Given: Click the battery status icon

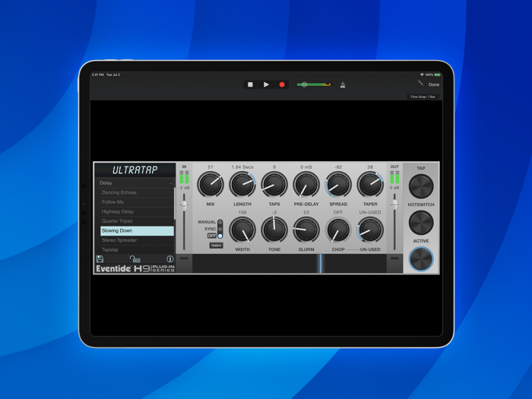Looking at the screenshot, I should (437, 74).
